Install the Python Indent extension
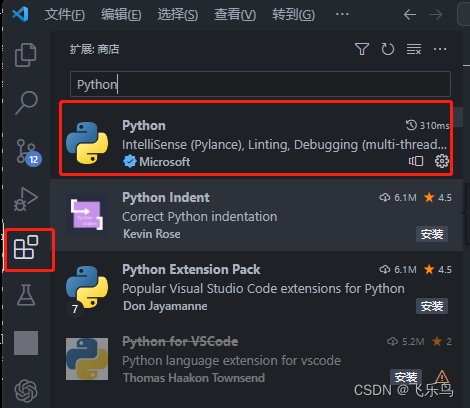Image resolution: width=470 pixels, height=408 pixels. [x=432, y=234]
